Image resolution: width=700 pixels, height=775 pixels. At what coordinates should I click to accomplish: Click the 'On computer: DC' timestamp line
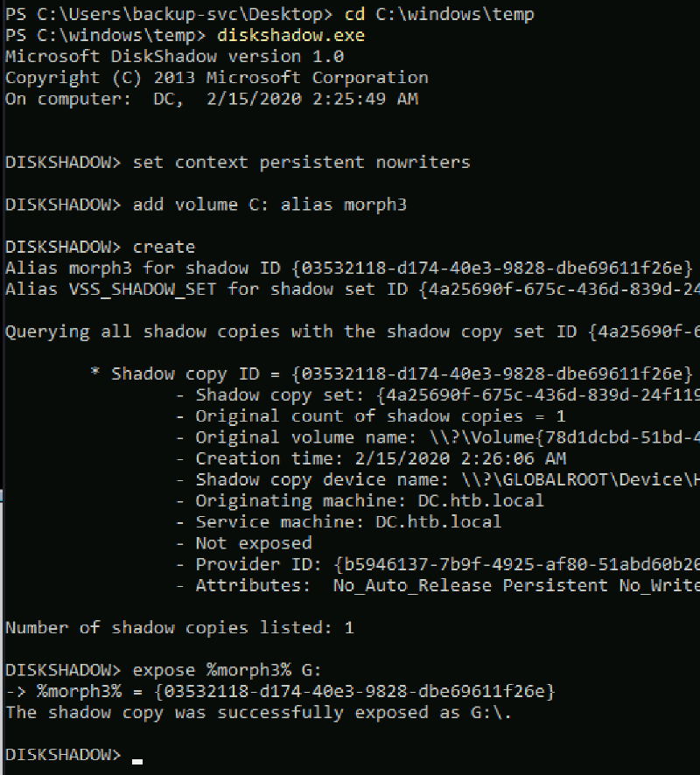[x=211, y=99]
